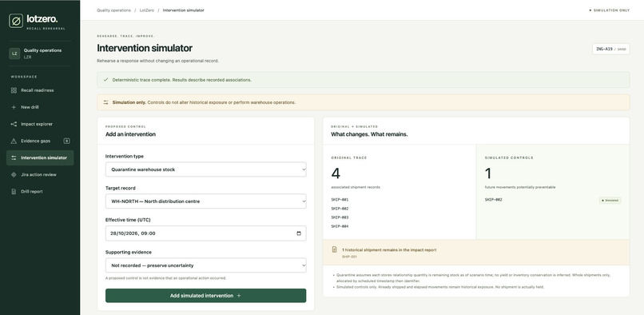Click the plus icon on Add simulated intervention

point(239,296)
